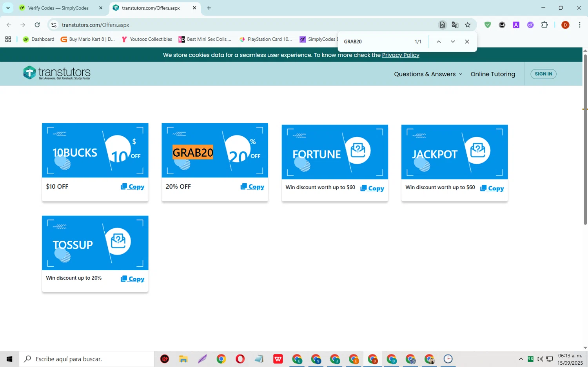The height and width of the screenshot is (367, 588).
Task: Click the 10BUCKS coupon banner
Action: 95,150
